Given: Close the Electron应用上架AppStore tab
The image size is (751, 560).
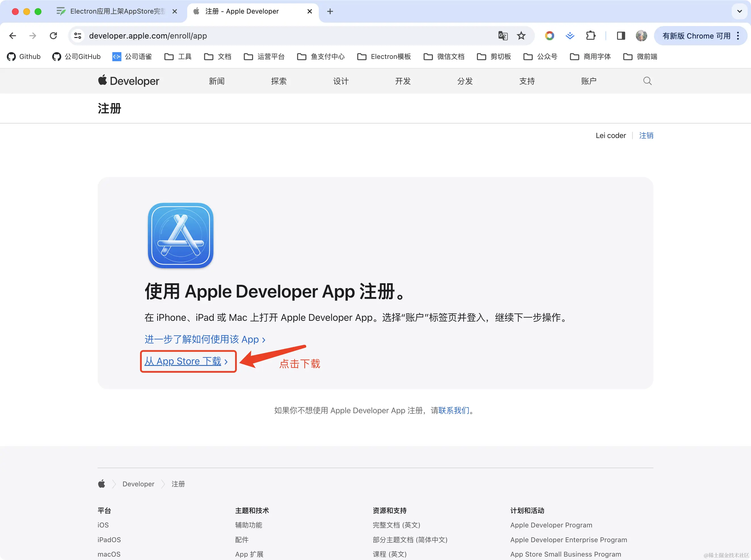Looking at the screenshot, I should pyautogui.click(x=174, y=11).
